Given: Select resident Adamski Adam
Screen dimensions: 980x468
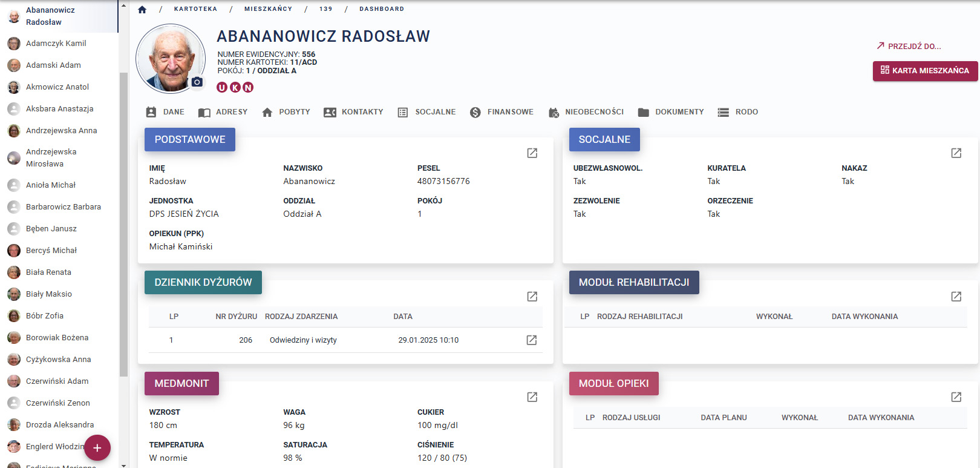Looking at the screenshot, I should pos(59,65).
